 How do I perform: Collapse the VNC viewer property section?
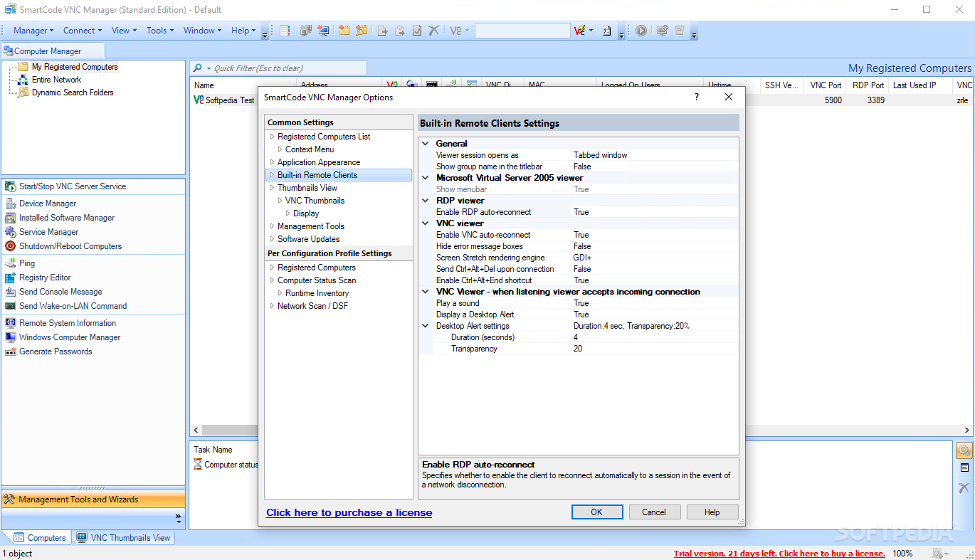point(426,223)
